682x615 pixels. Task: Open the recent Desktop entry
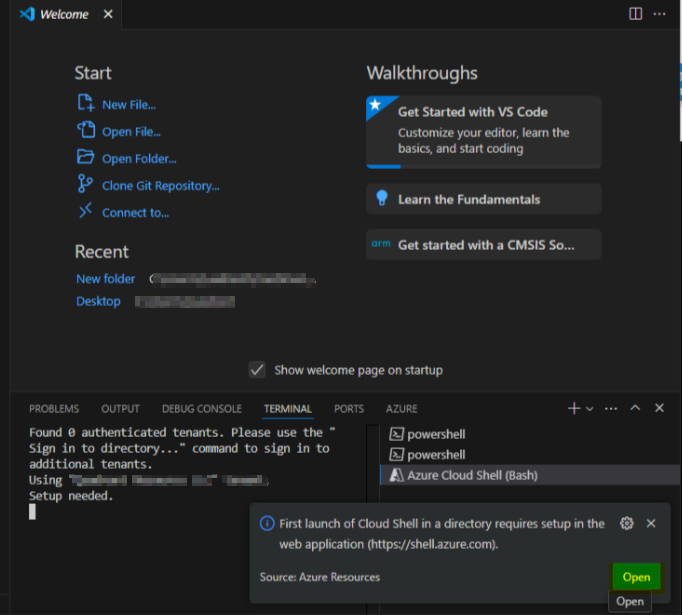click(x=98, y=301)
